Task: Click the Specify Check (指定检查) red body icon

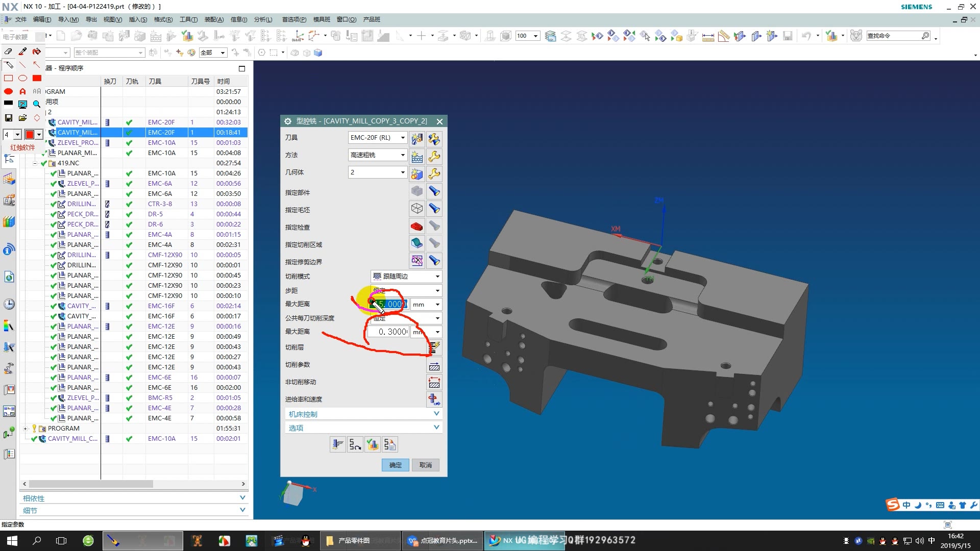Action: [417, 227]
